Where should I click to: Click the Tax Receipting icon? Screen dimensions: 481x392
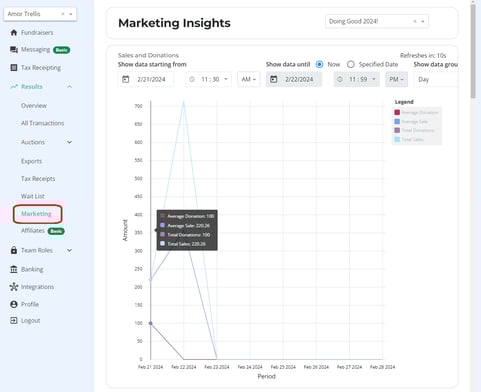(x=14, y=68)
